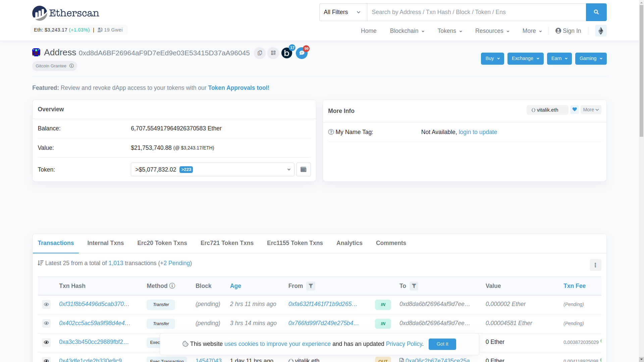Image resolution: width=644 pixels, height=362 pixels.
Task: Open the Comments tab
Action: [x=391, y=243]
